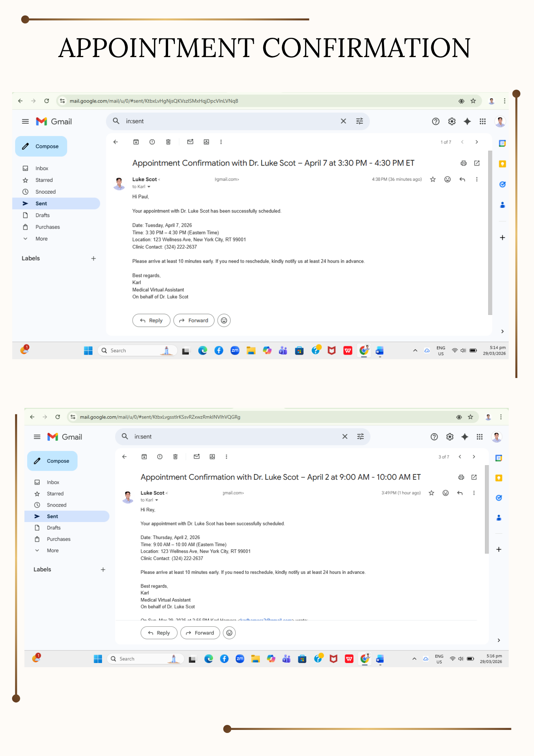
Task: Click reply arrow beside April 7 email timestamp
Action: (x=462, y=179)
